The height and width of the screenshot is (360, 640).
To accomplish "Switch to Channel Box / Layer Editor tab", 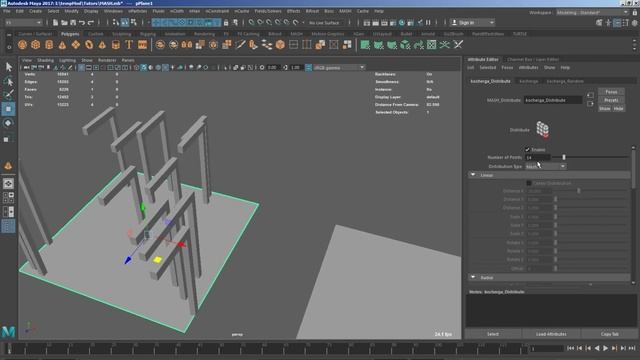I will [533, 60].
